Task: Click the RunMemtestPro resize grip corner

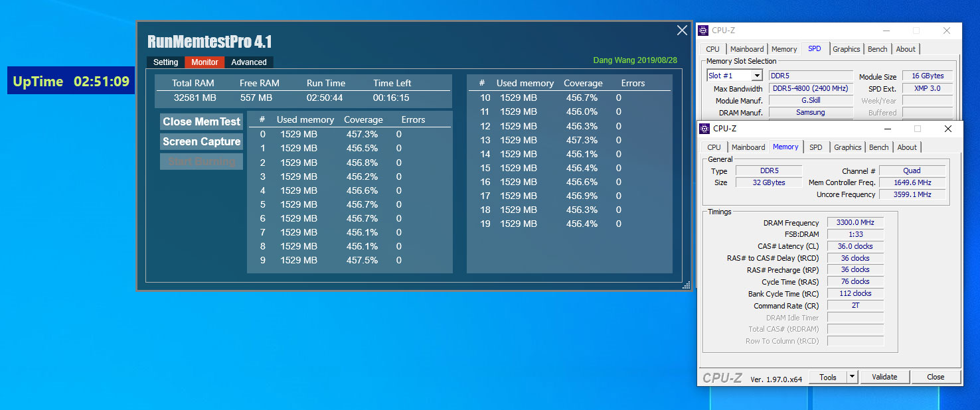Action: (687, 285)
